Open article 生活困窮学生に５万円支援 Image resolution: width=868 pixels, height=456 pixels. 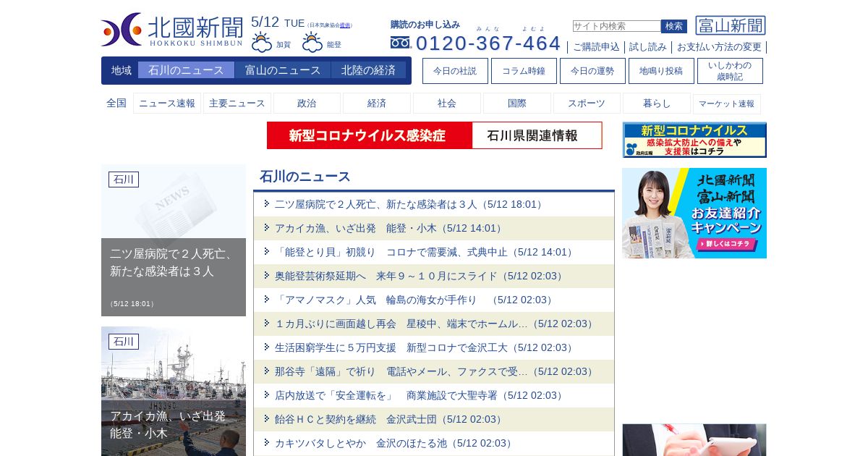point(425,347)
